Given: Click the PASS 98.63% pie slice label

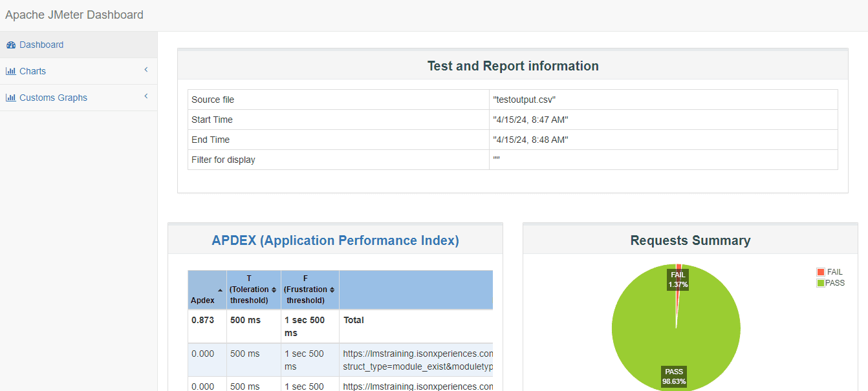Looking at the screenshot, I should coord(674,376).
